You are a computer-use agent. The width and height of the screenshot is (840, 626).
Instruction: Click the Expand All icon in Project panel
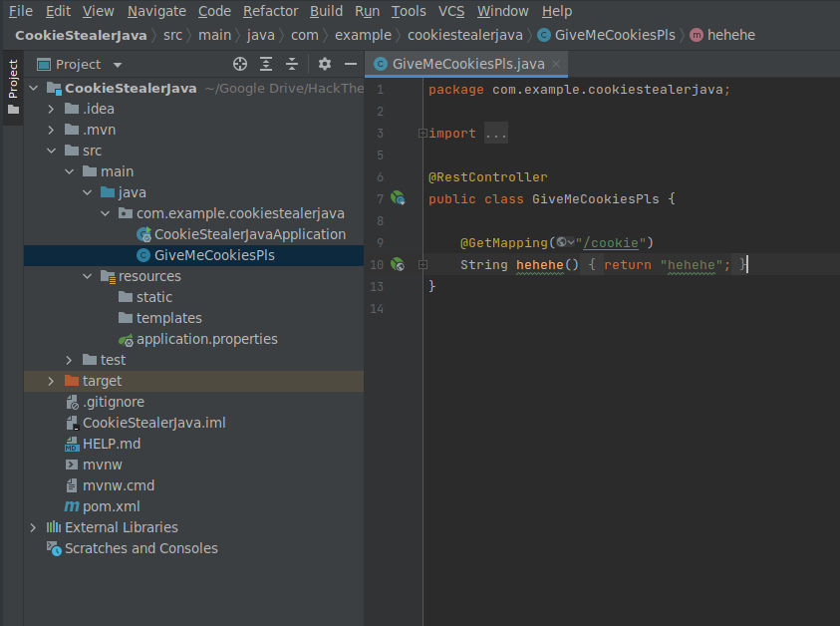(266, 64)
